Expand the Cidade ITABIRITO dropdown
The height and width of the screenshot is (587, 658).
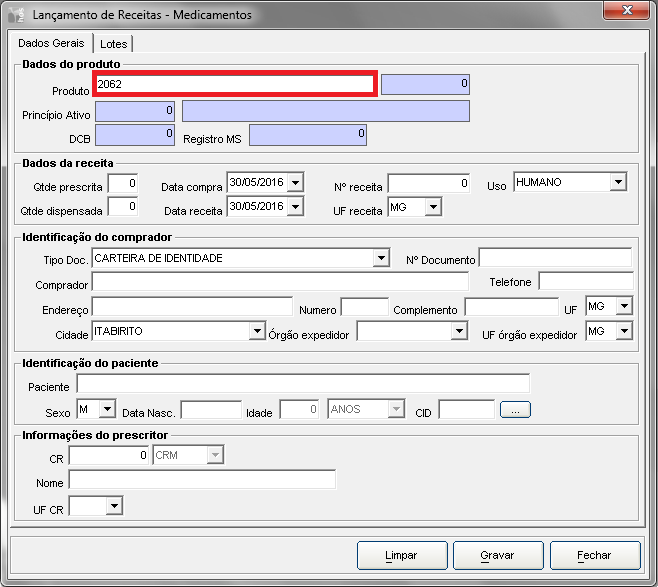point(256,331)
